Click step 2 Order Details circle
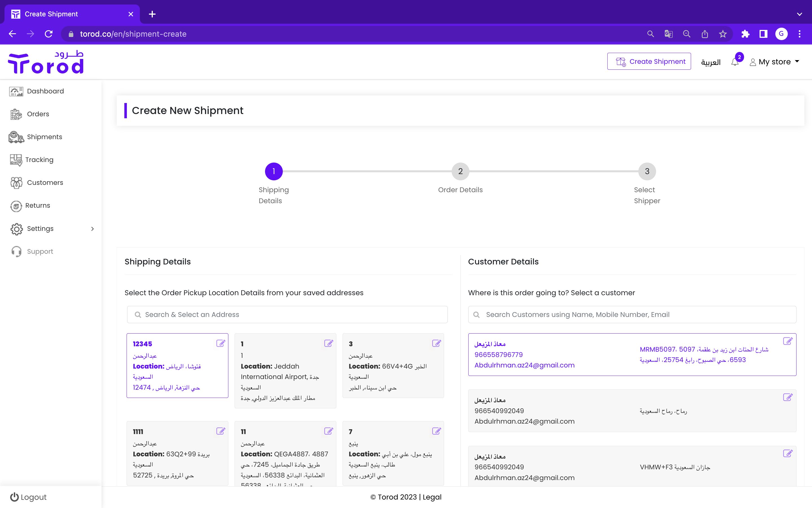Image resolution: width=812 pixels, height=508 pixels. 460,171
